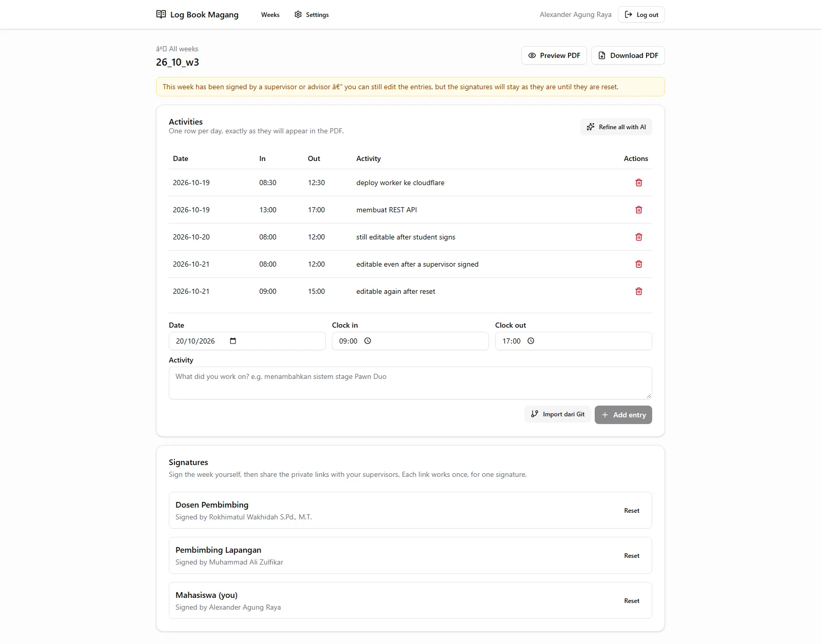Go to Weeks in the navigation

point(270,14)
